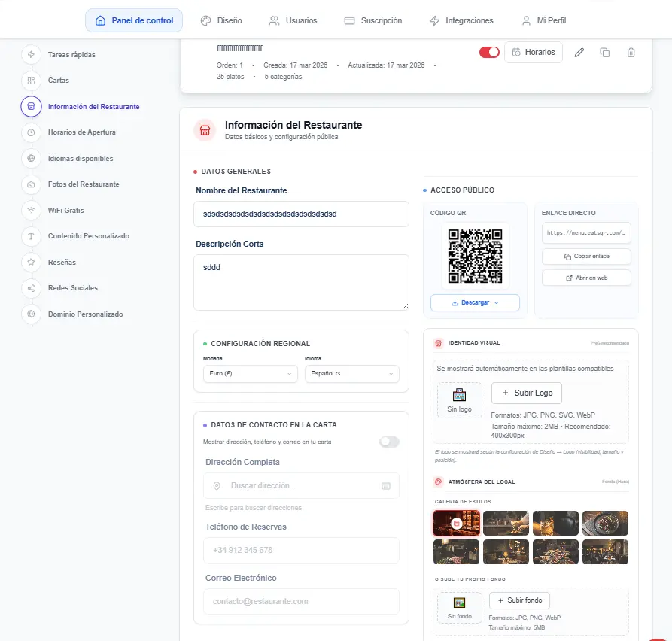Image resolution: width=672 pixels, height=641 pixels.
Task: Select the first red gallery style thumbnail
Action: click(x=456, y=523)
